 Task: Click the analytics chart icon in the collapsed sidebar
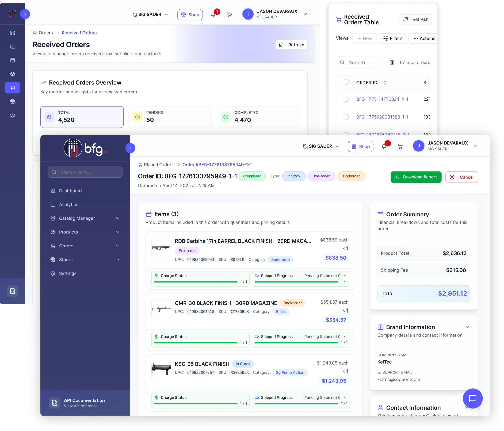coord(13,46)
